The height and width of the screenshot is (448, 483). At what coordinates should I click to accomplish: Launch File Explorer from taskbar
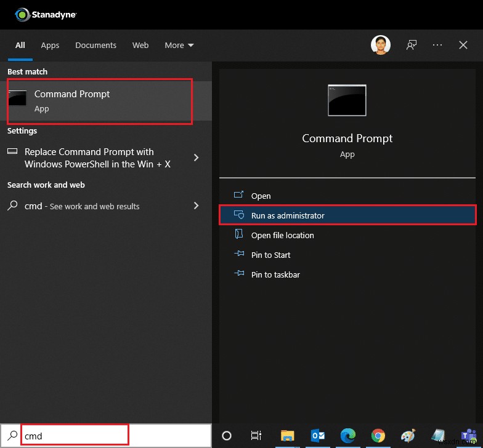(287, 436)
